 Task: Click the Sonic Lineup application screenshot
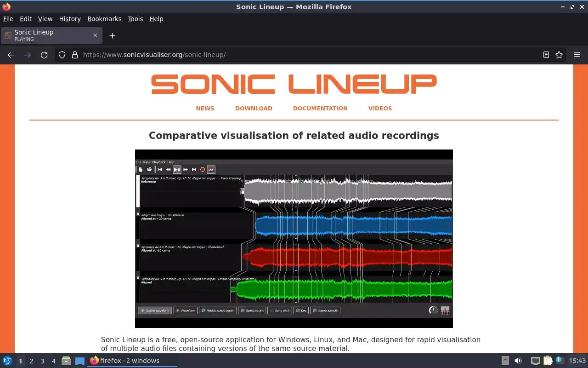tap(294, 239)
